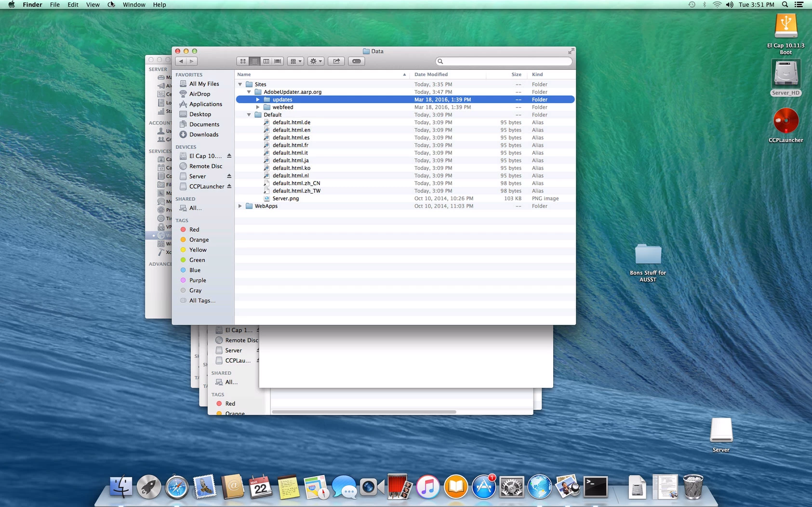Eject CCPLauncher in Data window sidebar

(x=229, y=186)
